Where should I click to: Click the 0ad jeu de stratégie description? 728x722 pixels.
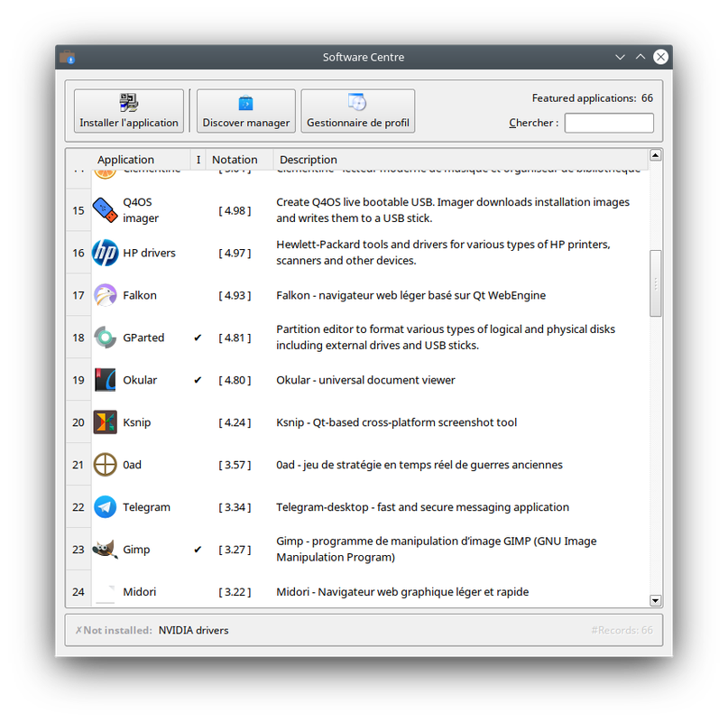click(419, 465)
